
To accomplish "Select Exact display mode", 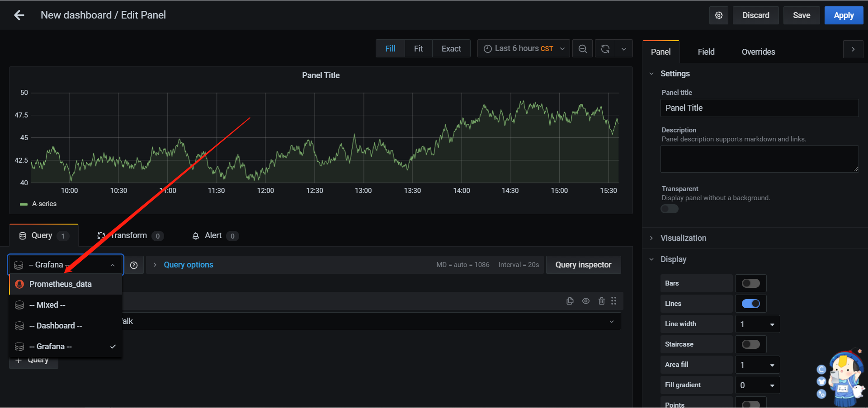I will tap(451, 49).
